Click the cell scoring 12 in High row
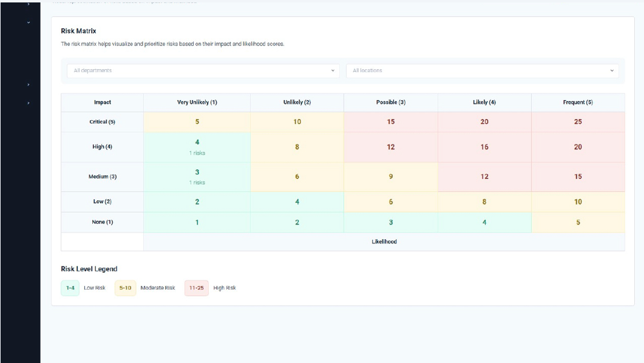644x363 pixels. click(390, 147)
